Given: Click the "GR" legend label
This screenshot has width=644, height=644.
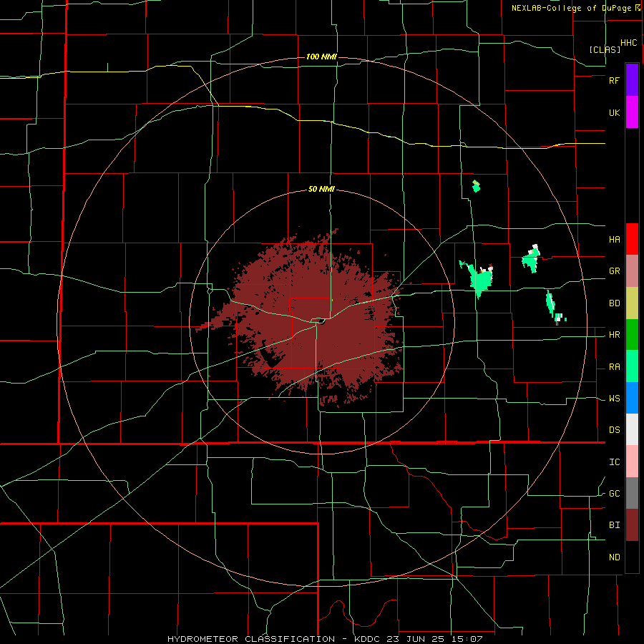Looking at the screenshot, I should coord(614,271).
